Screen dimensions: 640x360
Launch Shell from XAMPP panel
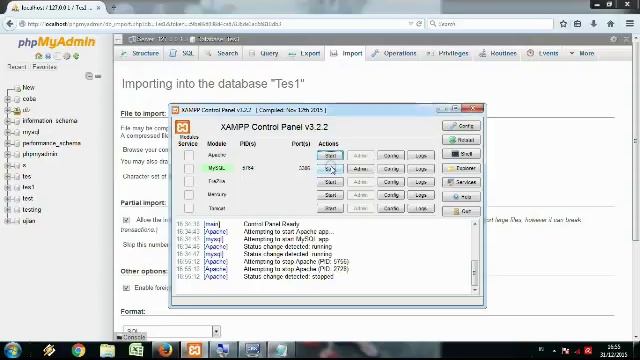point(461,154)
